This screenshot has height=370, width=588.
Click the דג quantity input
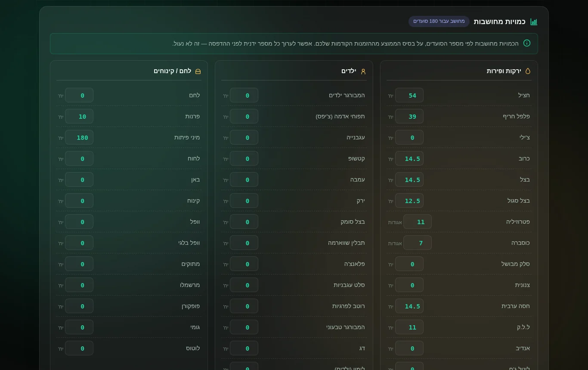tap(244, 348)
